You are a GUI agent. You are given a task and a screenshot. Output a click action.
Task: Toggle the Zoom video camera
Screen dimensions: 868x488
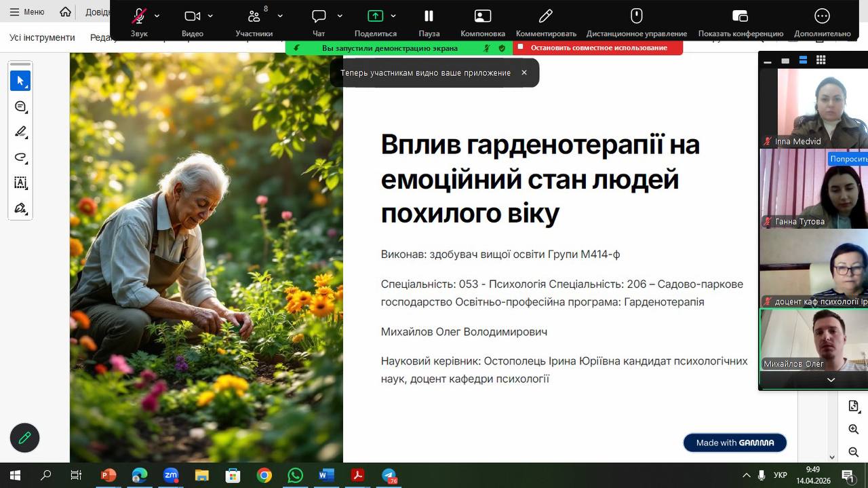tap(193, 16)
